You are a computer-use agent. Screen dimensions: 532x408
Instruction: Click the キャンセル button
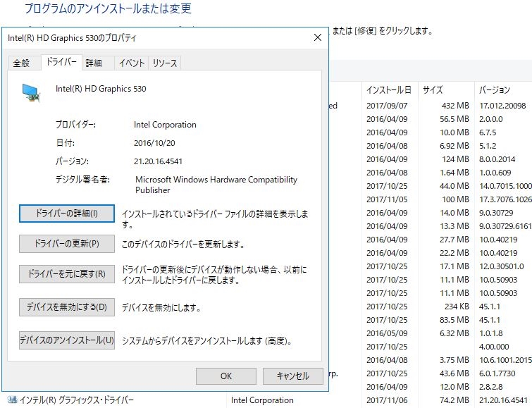coord(293,376)
